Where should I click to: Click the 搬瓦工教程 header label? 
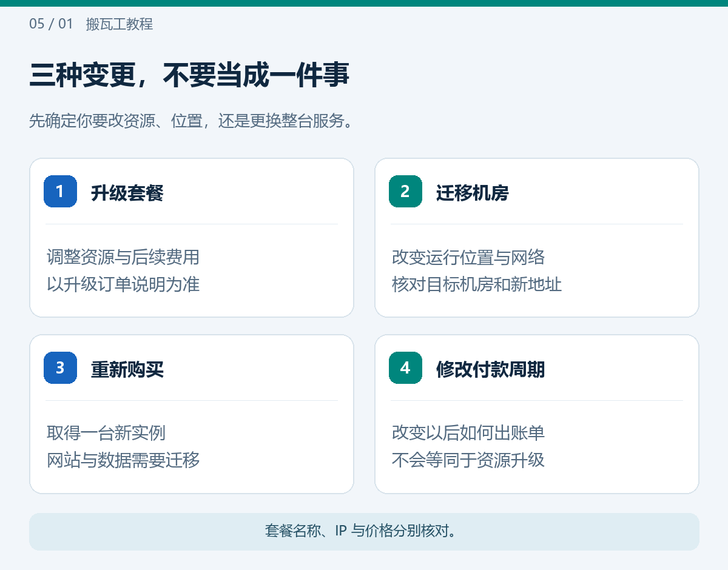120,24
